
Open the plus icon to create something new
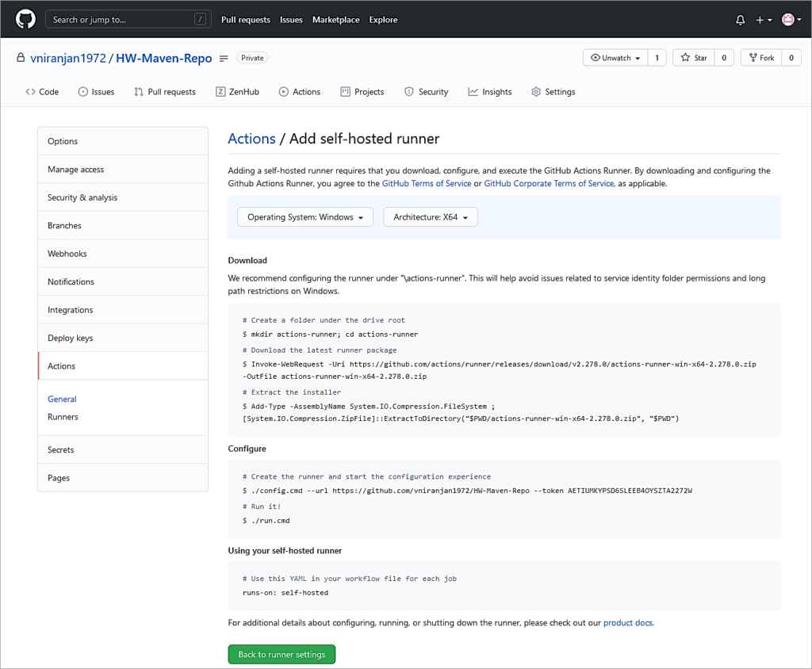(x=760, y=19)
